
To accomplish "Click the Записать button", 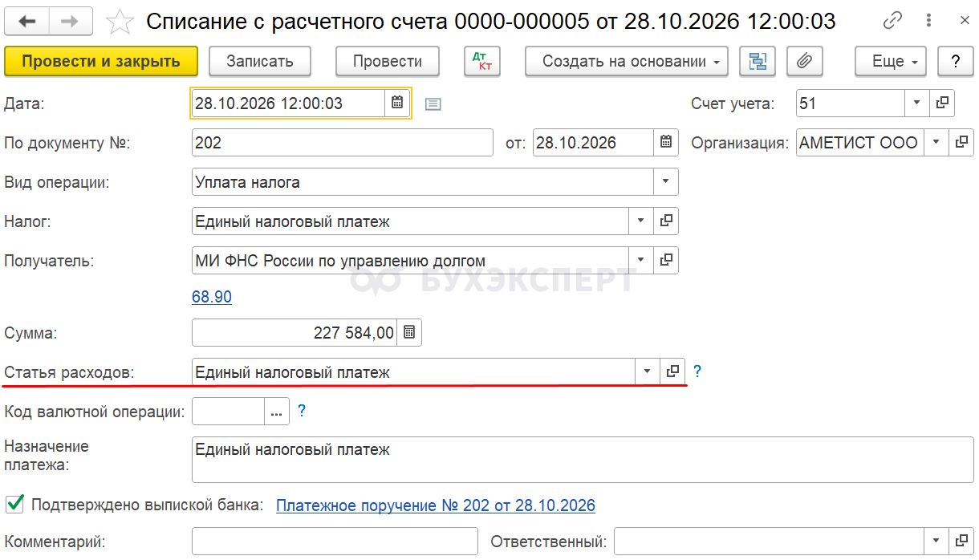I will click(x=260, y=61).
